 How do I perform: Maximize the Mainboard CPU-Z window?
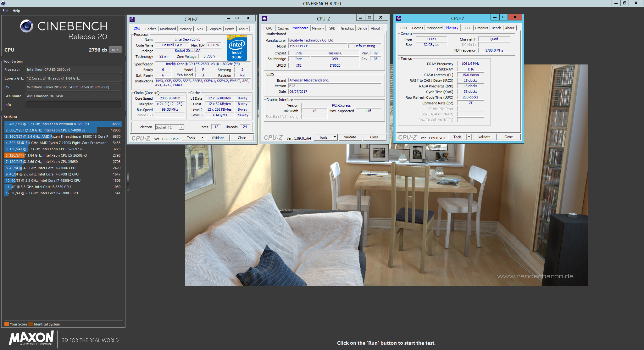[x=370, y=18]
